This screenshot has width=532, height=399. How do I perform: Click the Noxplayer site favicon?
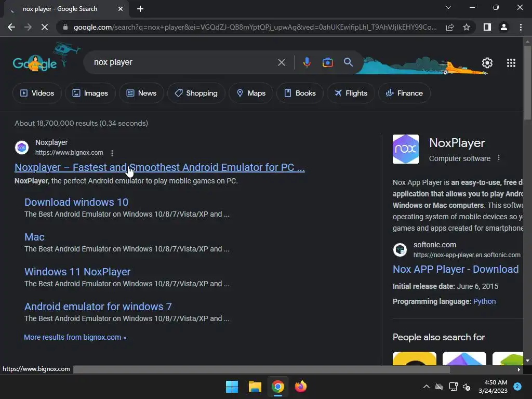click(22, 148)
